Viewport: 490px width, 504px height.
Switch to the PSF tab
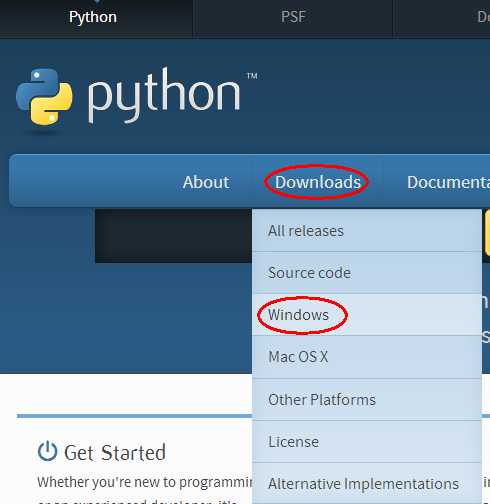(293, 17)
